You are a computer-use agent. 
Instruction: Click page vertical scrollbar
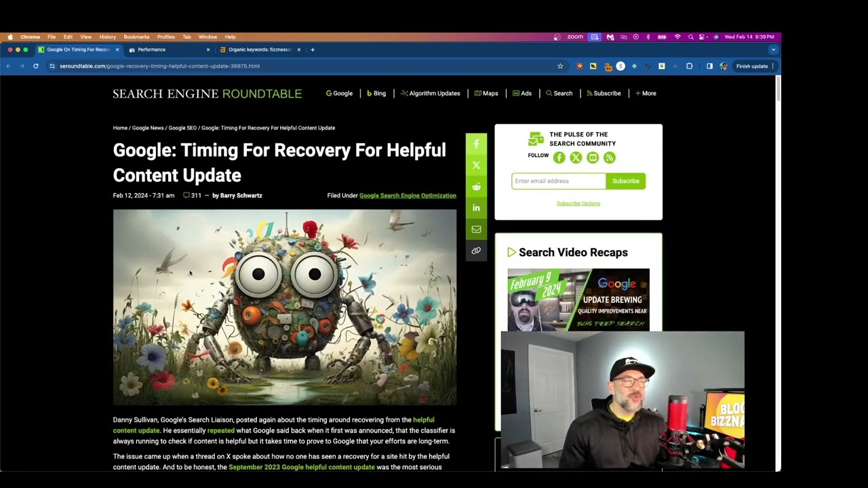pyautogui.click(x=778, y=88)
